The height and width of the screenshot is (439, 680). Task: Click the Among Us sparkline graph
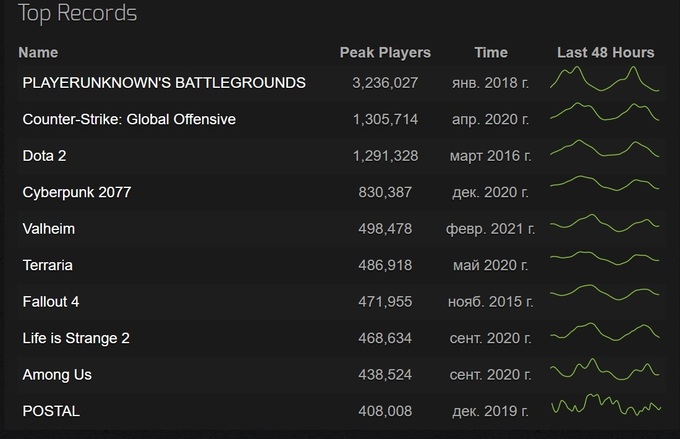[605, 373]
